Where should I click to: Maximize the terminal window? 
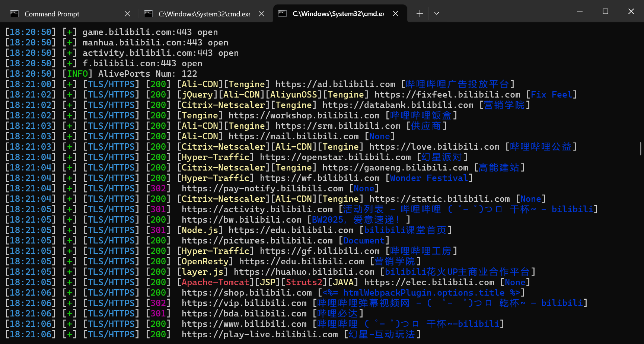click(x=605, y=12)
